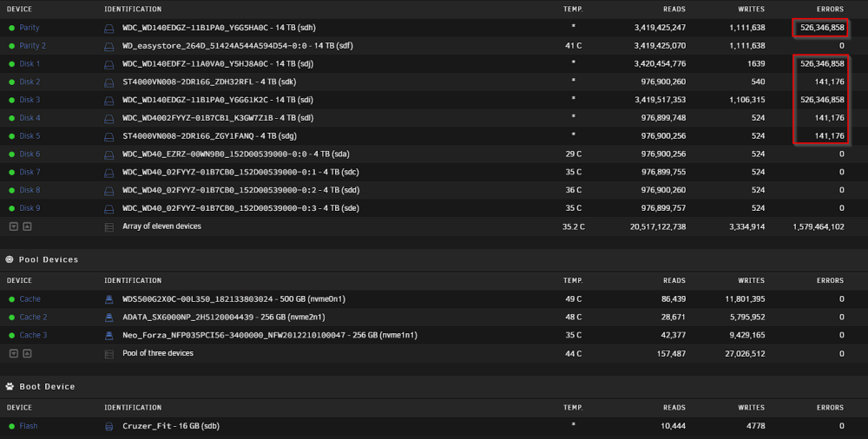
Task: Click the Cache writes value 11,801,395
Action: click(x=745, y=299)
